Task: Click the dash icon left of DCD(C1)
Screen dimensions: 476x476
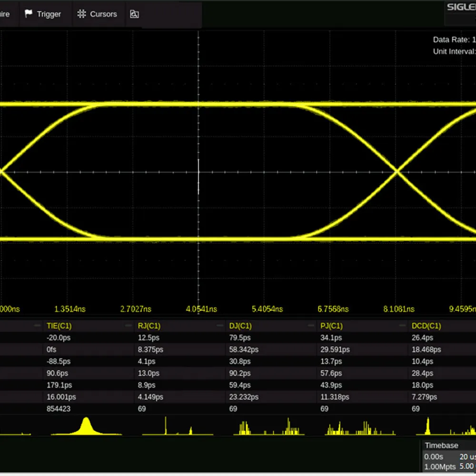Action: tap(402, 326)
